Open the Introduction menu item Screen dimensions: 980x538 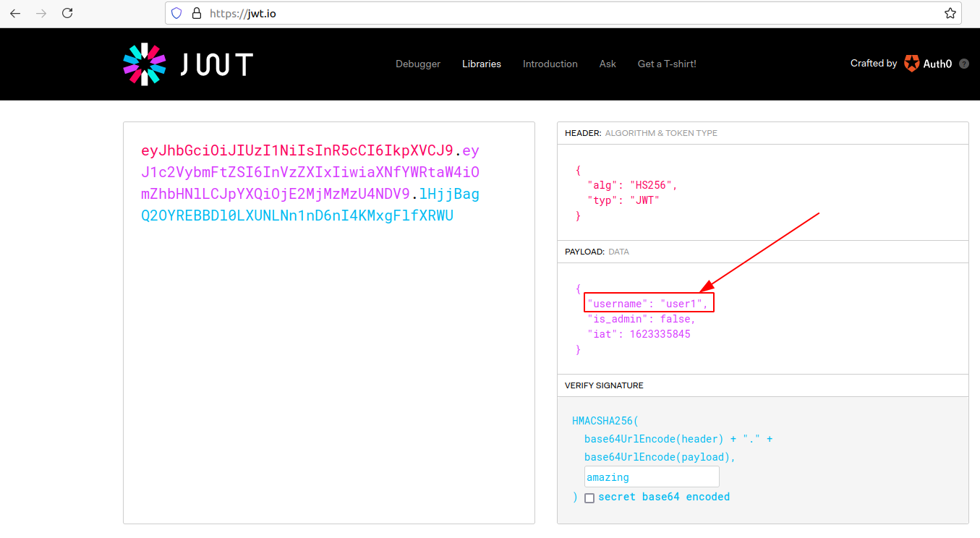[550, 64]
